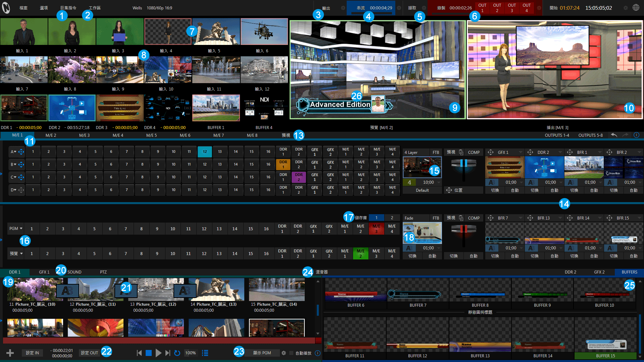Image resolution: width=644 pixels, height=362 pixels.
Task: Open the 選項 menu
Action: pos(44,8)
